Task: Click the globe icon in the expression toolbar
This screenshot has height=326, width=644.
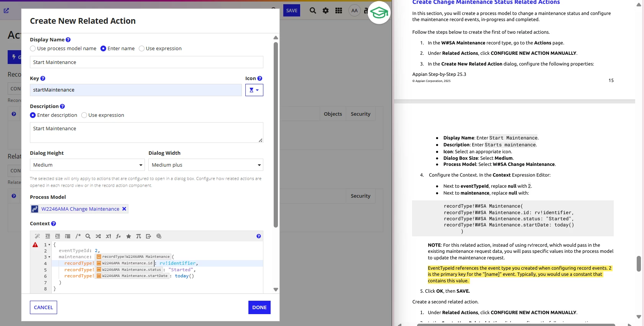Action: pyautogui.click(x=159, y=236)
